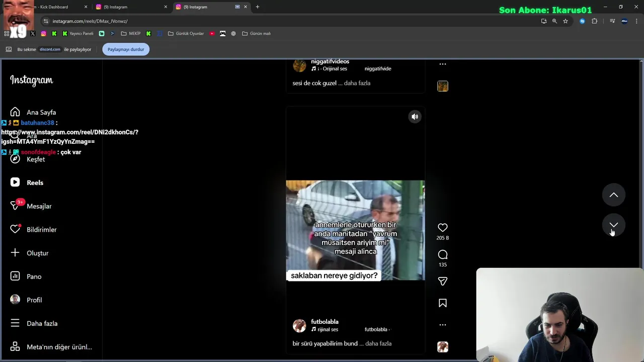
Task: Bookmark this page with star icon
Action: click(x=566, y=21)
